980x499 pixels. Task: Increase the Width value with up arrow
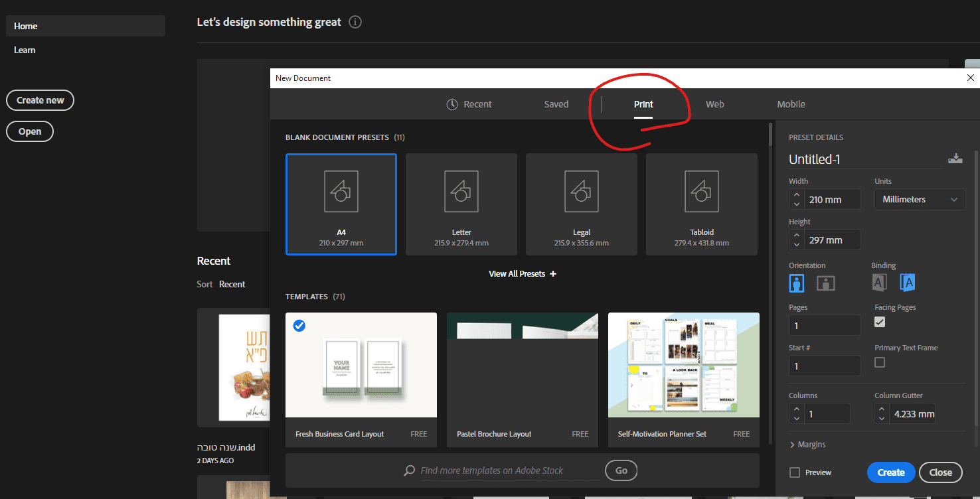(797, 194)
